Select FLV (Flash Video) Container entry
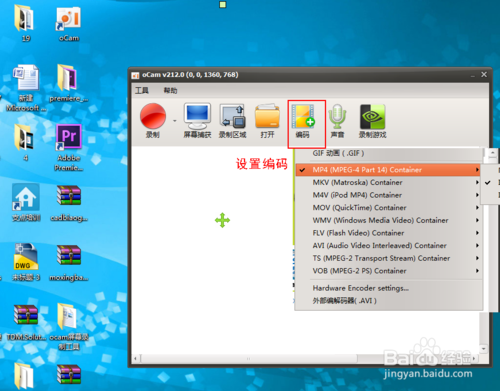 point(388,233)
